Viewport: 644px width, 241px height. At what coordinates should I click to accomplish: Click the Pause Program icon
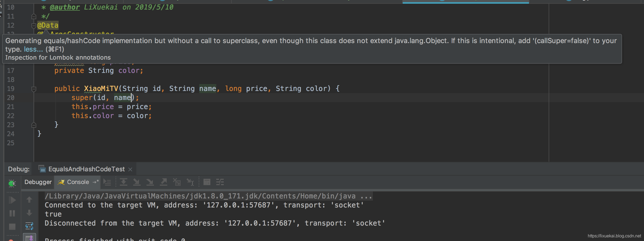click(x=12, y=213)
